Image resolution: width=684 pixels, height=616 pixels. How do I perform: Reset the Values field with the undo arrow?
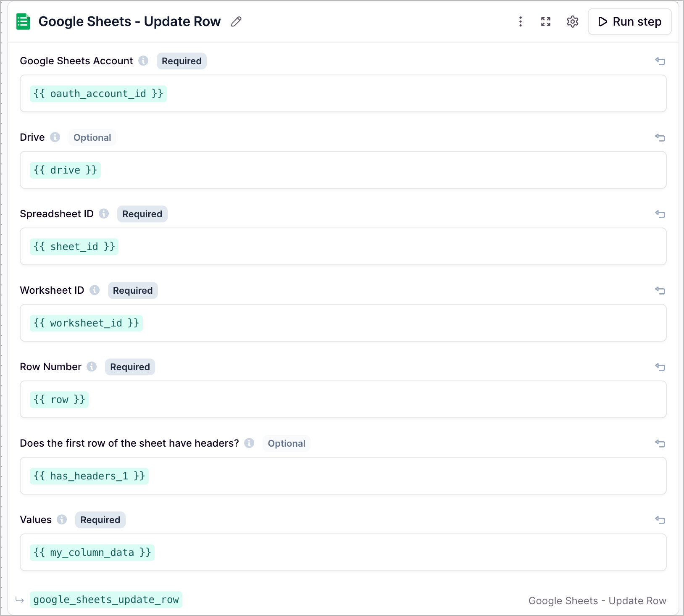[660, 520]
